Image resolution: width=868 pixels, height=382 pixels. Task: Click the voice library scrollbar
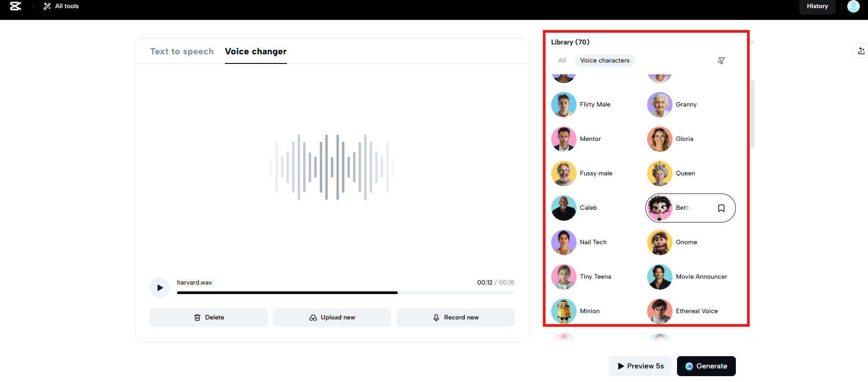752,114
